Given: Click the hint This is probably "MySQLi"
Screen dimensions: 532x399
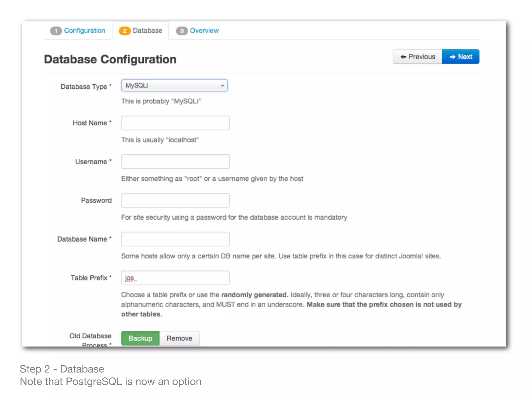Looking at the screenshot, I should [x=161, y=101].
